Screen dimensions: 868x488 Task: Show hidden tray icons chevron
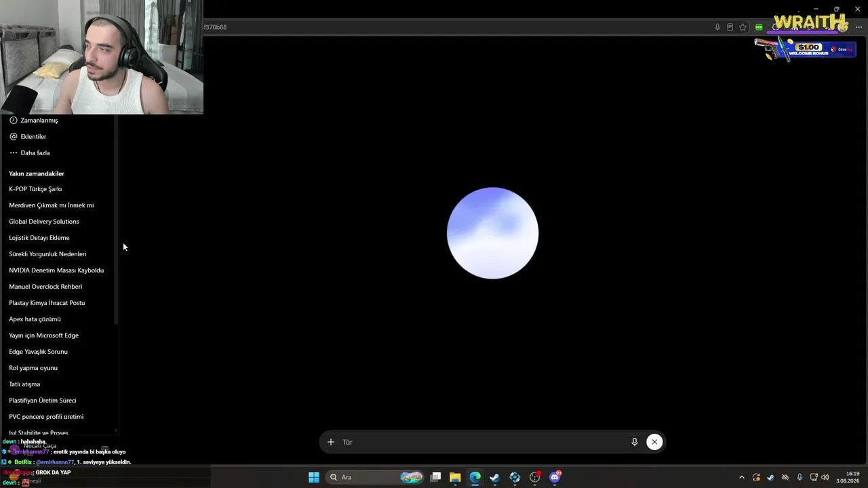[741, 477]
